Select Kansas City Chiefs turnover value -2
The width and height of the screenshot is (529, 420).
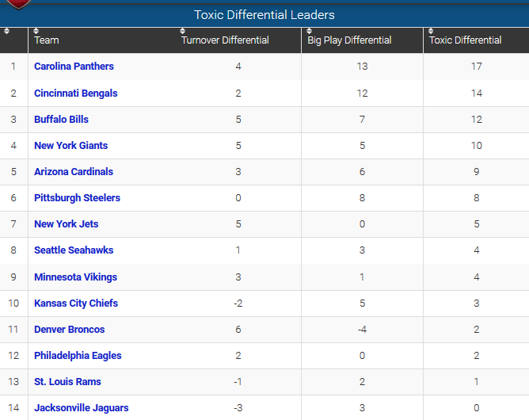click(x=238, y=304)
